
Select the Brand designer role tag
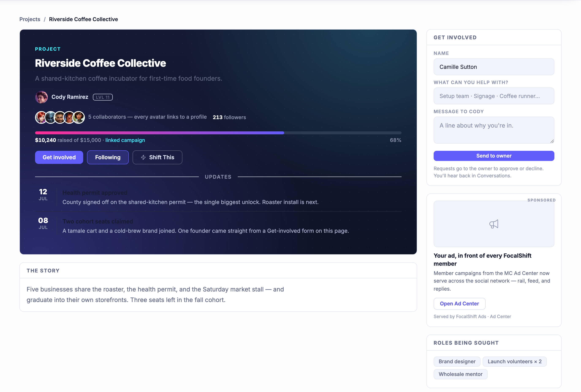point(457,361)
